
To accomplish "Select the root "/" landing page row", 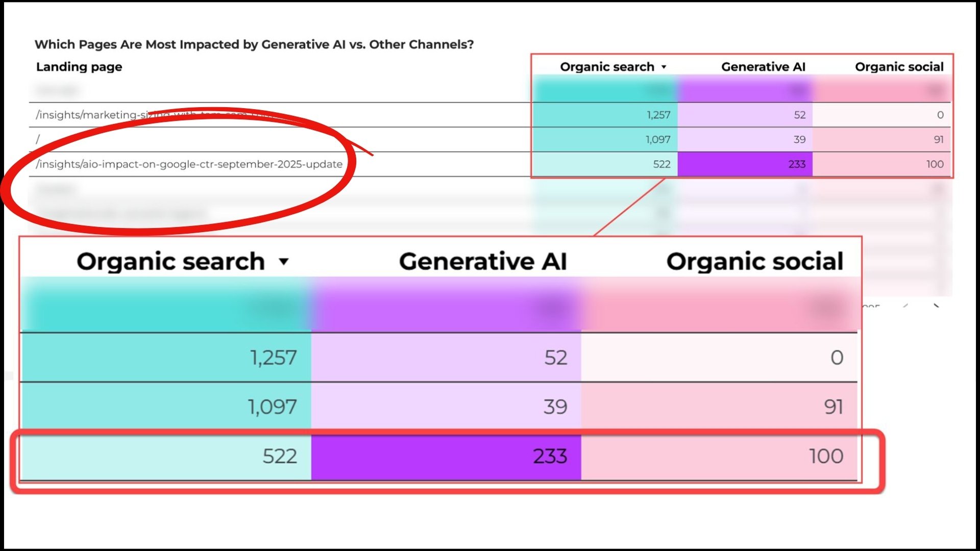I will [x=38, y=139].
